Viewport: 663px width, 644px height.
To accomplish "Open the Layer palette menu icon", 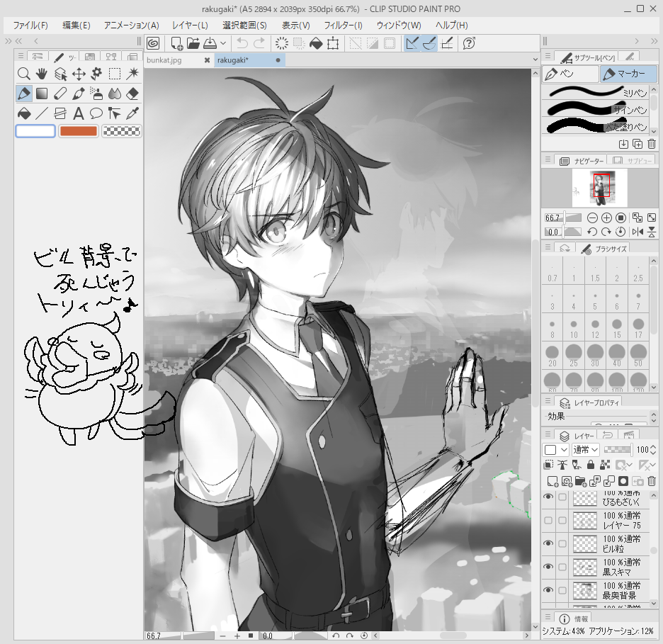I will (x=548, y=434).
